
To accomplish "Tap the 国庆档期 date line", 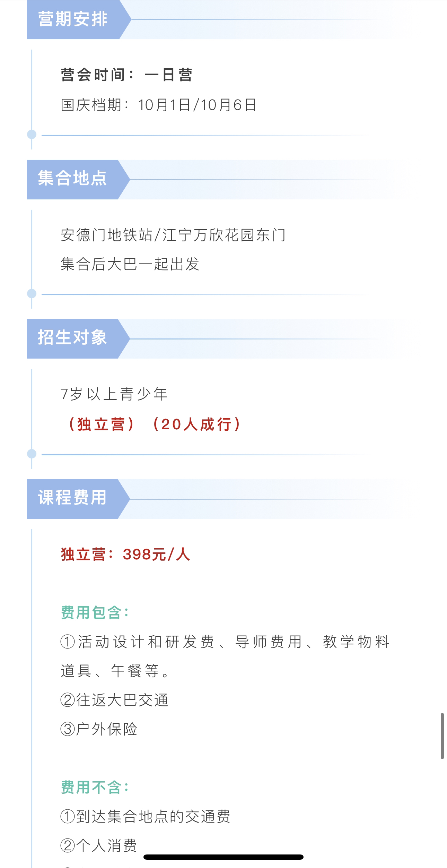I will click(x=158, y=105).
